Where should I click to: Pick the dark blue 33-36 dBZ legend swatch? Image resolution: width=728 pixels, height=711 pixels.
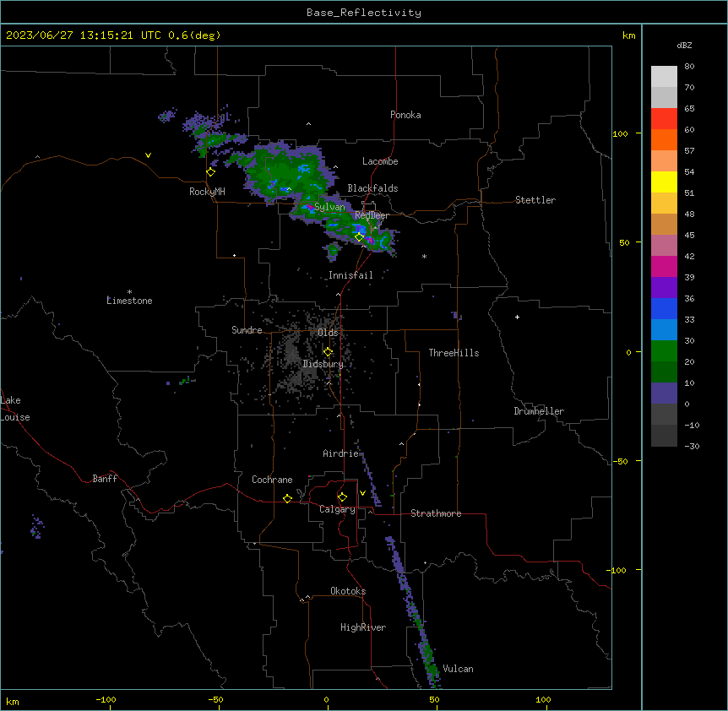(x=664, y=308)
